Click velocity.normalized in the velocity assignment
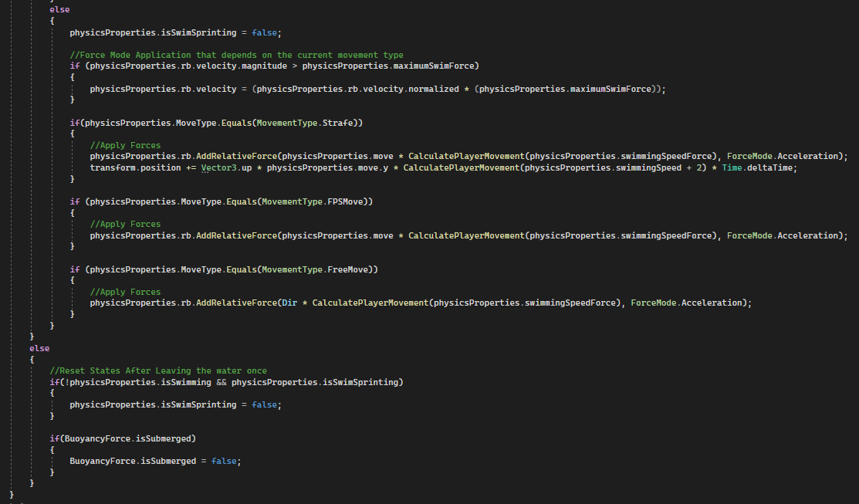Image resolution: width=859 pixels, height=504 pixels. click(411, 89)
